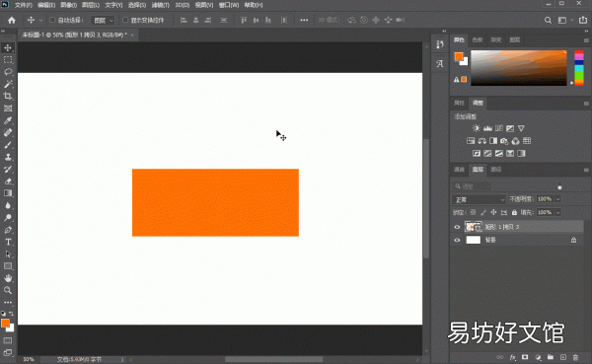Select the Zoom tool in toolbox

coord(8,290)
